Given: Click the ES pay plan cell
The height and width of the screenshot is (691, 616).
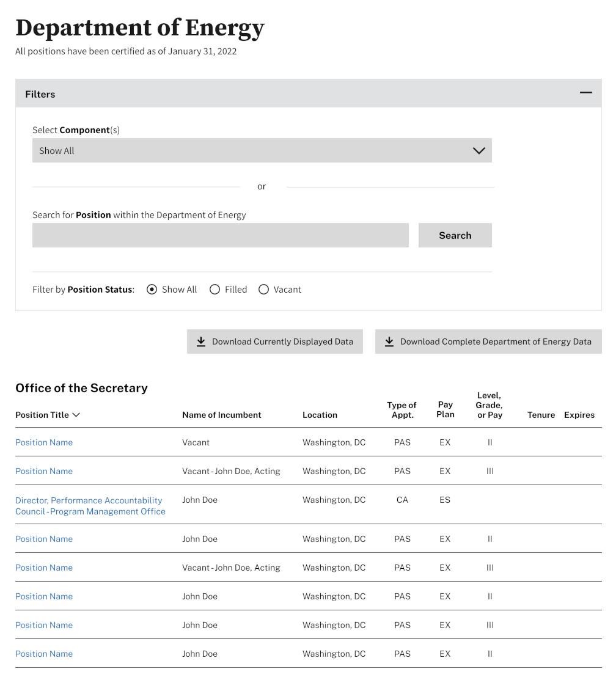Looking at the screenshot, I should click(444, 500).
